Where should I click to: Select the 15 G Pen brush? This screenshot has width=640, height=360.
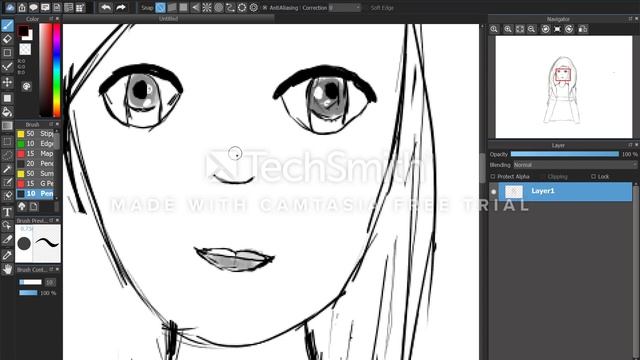tap(35, 184)
